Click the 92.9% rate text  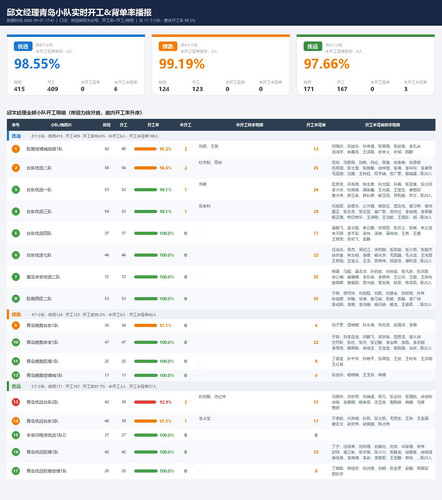click(x=165, y=402)
